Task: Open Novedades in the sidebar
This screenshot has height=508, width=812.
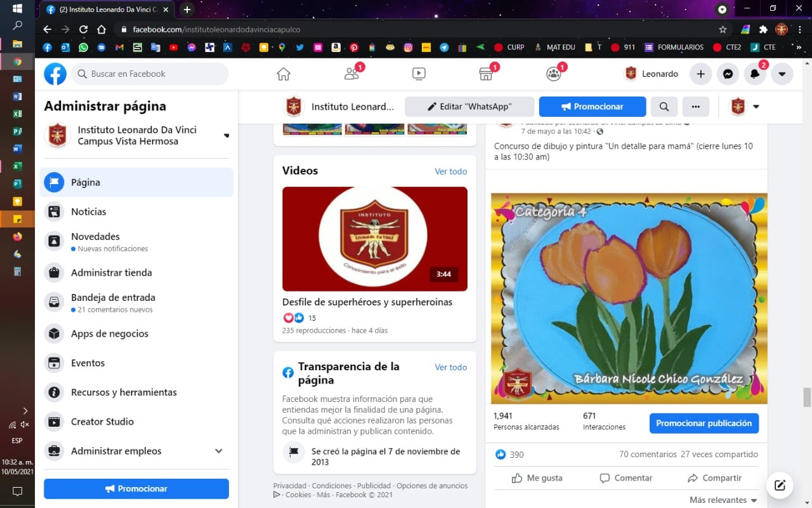Action: 136,241
